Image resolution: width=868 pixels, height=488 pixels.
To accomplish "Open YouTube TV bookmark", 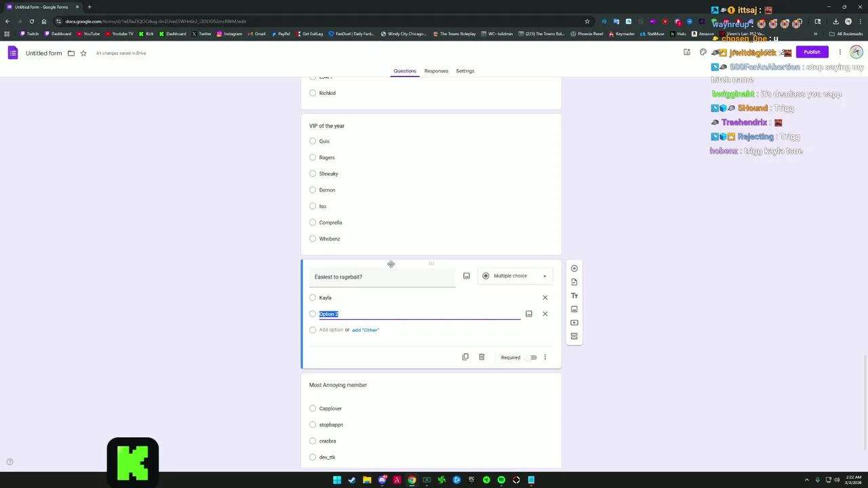I will [119, 34].
